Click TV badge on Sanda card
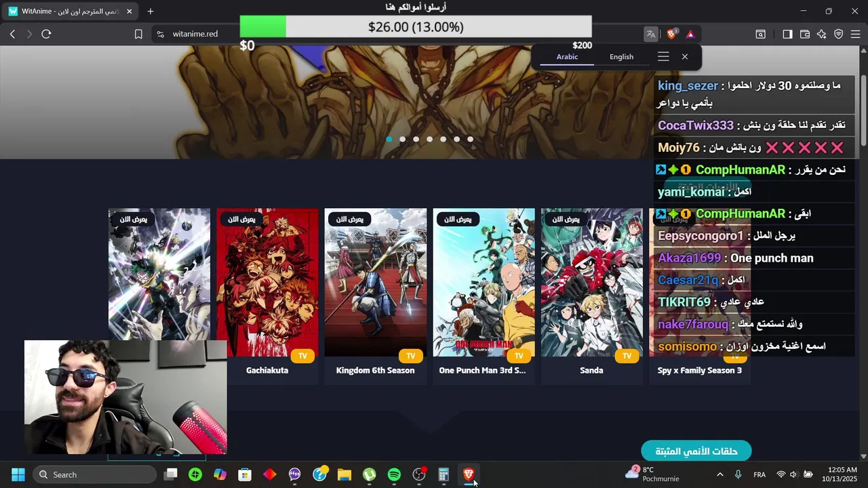 click(x=627, y=356)
